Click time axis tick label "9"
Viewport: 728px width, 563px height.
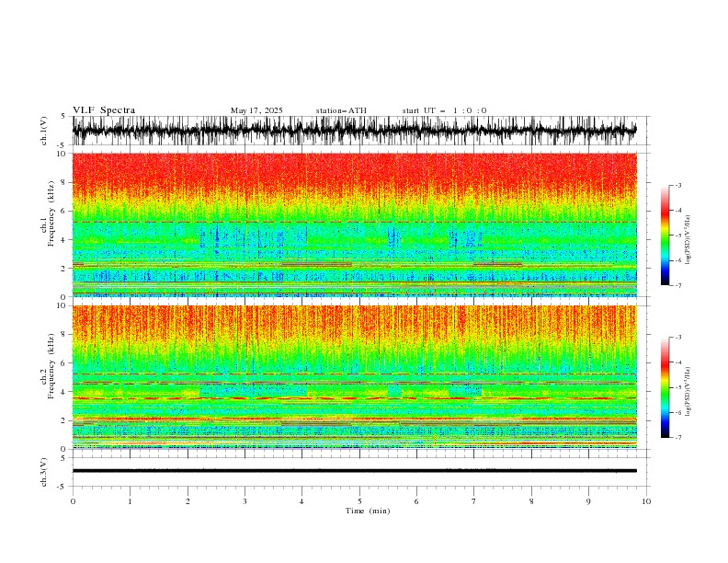tap(588, 501)
